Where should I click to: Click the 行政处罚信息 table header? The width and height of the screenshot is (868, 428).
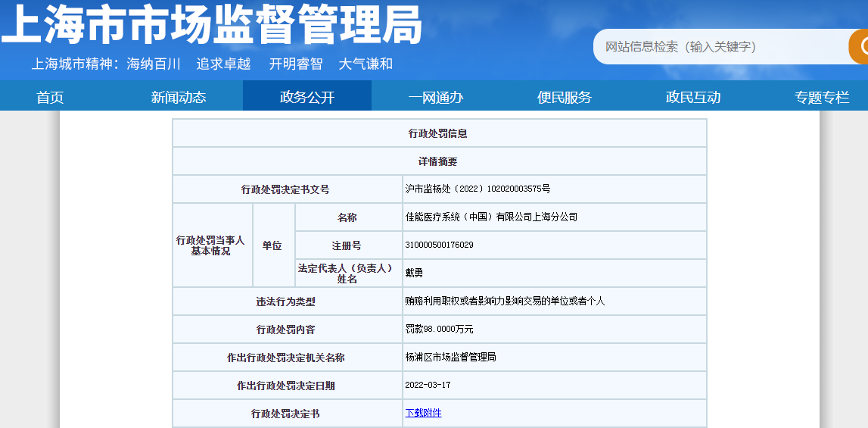[x=439, y=133]
